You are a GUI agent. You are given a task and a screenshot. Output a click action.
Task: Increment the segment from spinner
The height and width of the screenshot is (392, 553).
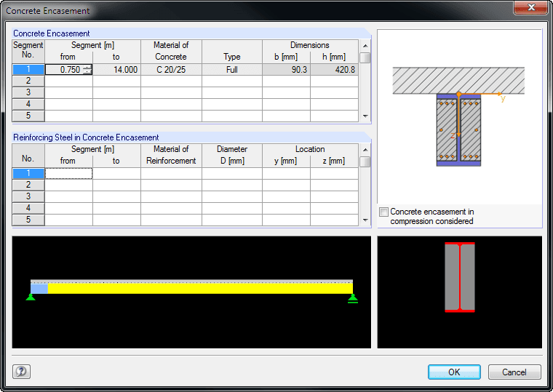point(87,67)
